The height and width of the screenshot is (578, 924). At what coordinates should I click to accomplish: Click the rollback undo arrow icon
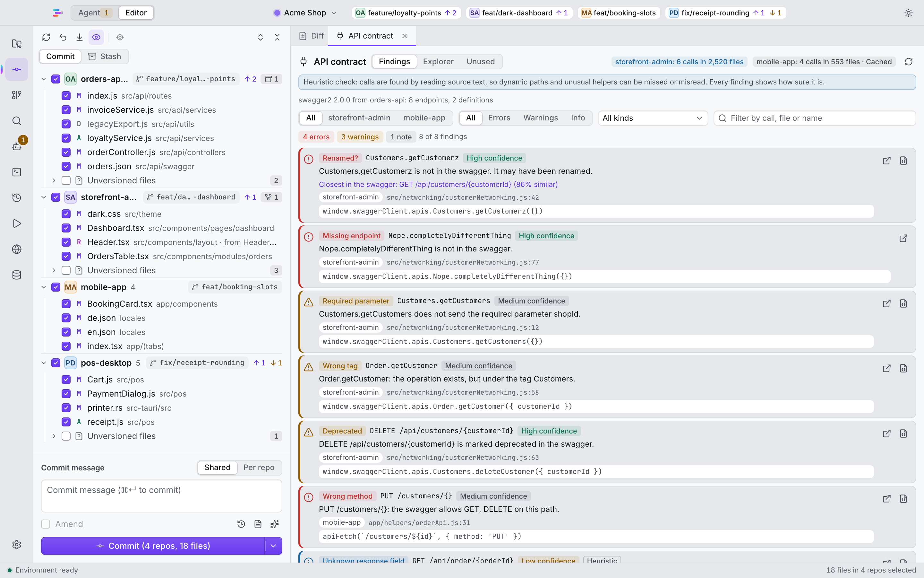(x=63, y=37)
